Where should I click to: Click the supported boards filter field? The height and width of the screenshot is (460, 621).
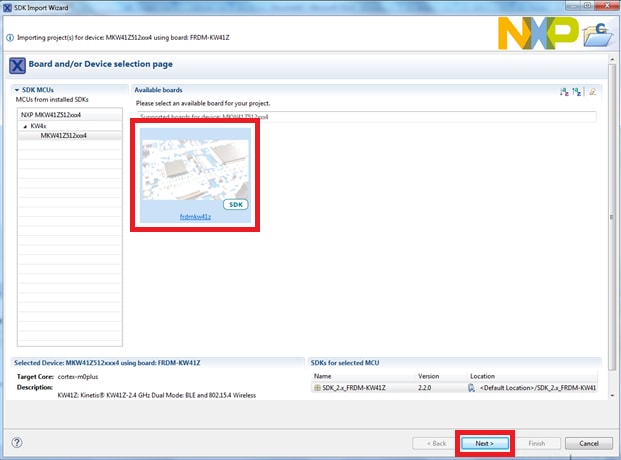365,117
